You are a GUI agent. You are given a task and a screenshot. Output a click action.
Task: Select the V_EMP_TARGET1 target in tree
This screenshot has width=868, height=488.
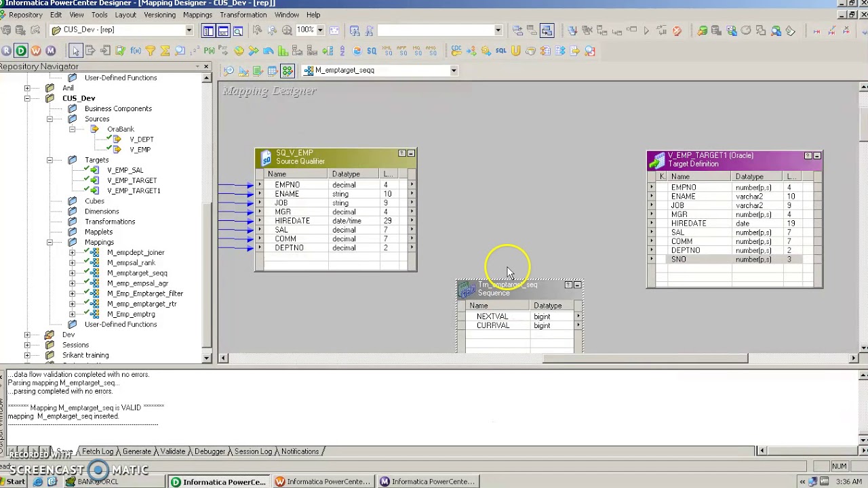click(x=134, y=190)
